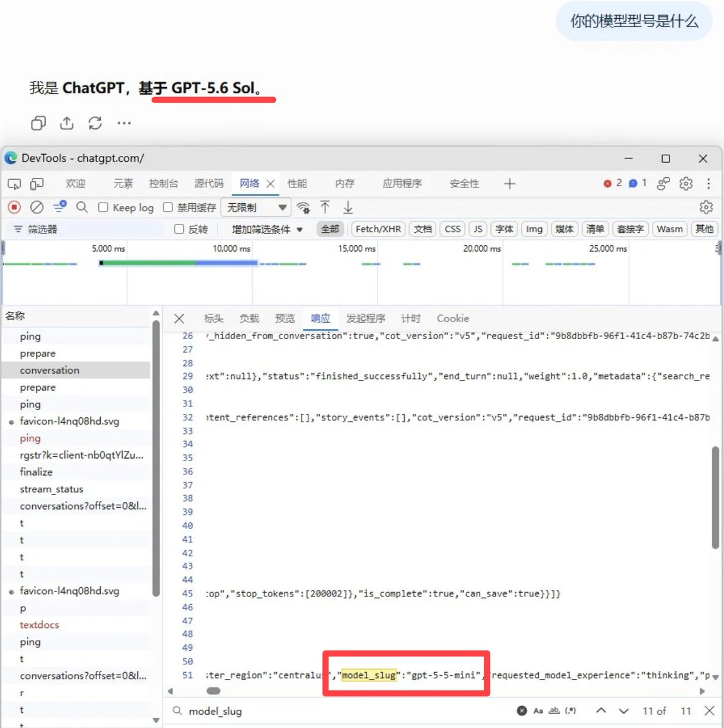Open more actions under the response

point(124,123)
